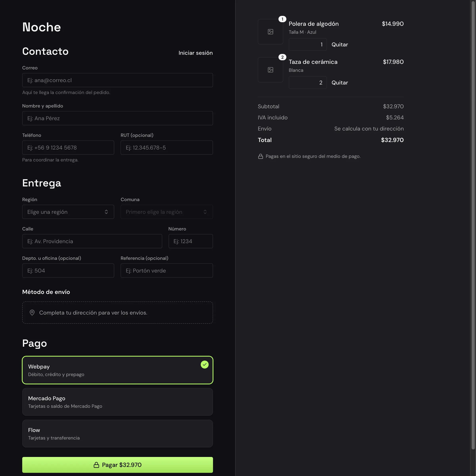Image resolution: width=476 pixels, height=476 pixels.
Task: Click the IVA incluido value $5.264
Action: 395,118
